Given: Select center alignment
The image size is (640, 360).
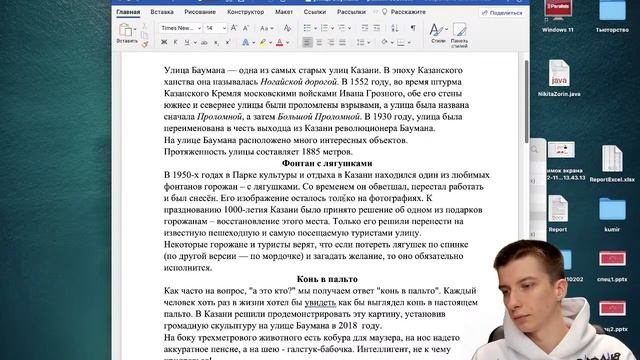Looking at the screenshot, I should pyautogui.click(x=319, y=42).
